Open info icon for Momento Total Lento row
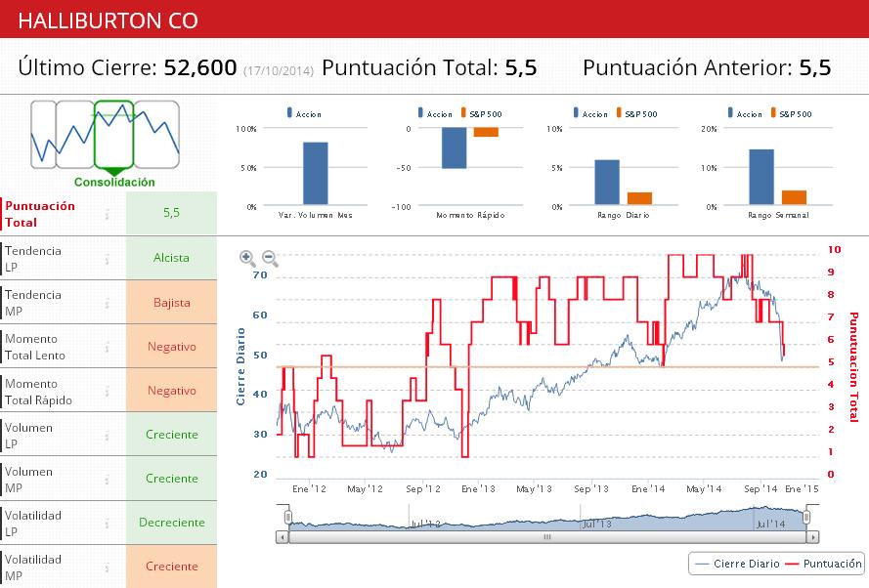869x588 pixels. point(107,347)
